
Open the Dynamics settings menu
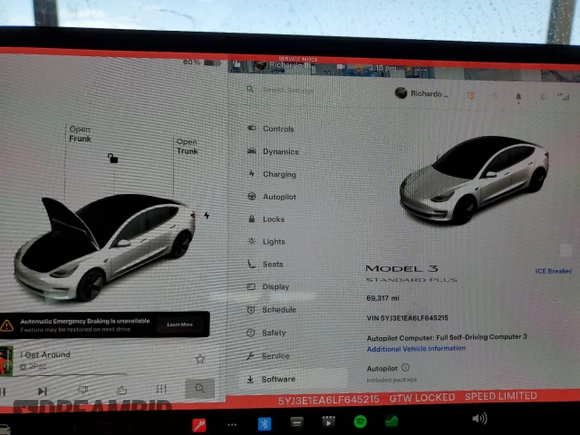273,152
